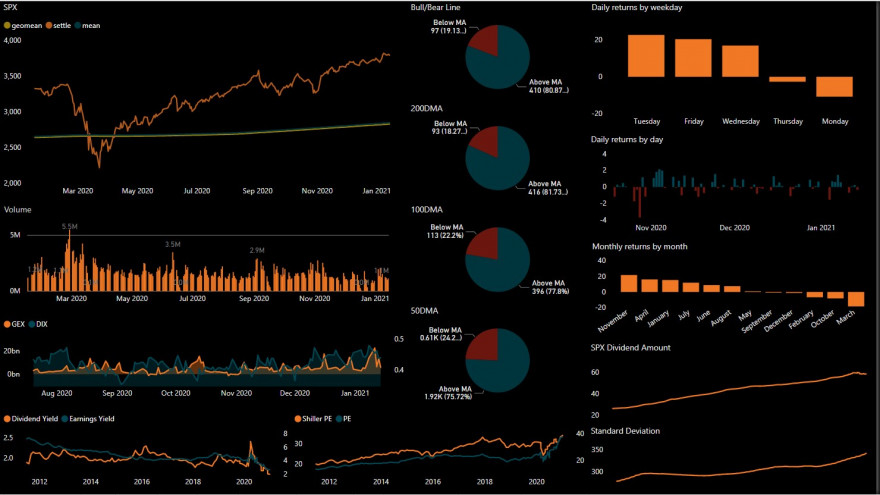Click the Standard Deviation chart title
This screenshot has width=880, height=495.
pos(625,431)
